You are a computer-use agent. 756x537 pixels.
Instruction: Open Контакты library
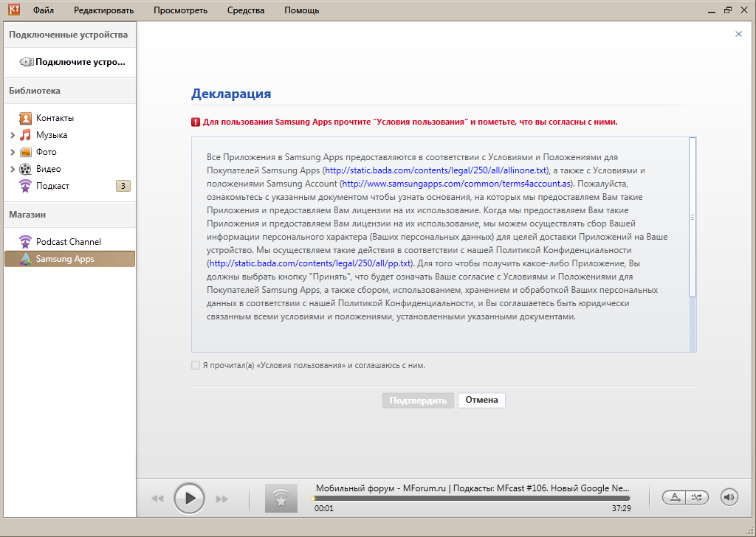coord(55,118)
